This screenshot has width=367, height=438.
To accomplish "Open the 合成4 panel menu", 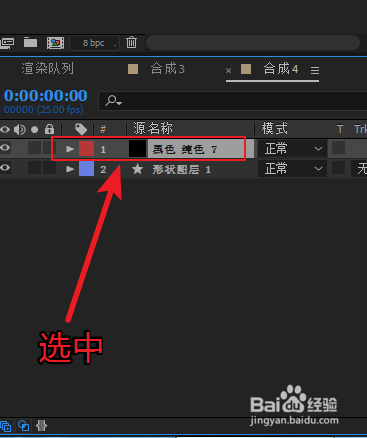I will (315, 70).
